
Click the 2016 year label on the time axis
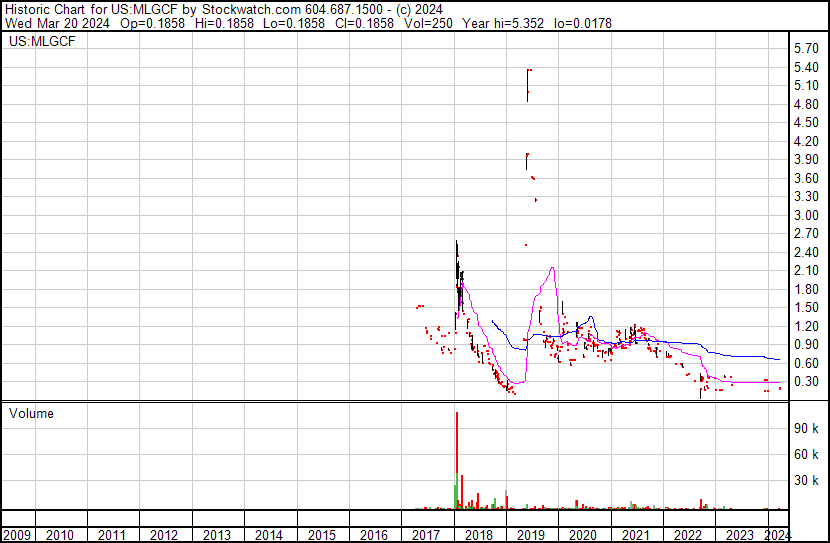[374, 535]
